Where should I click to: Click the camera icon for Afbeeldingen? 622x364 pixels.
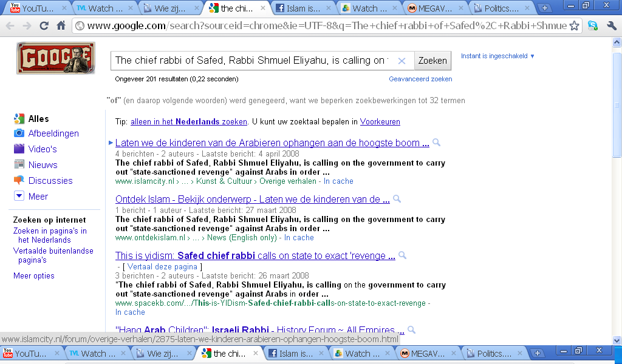point(19,133)
